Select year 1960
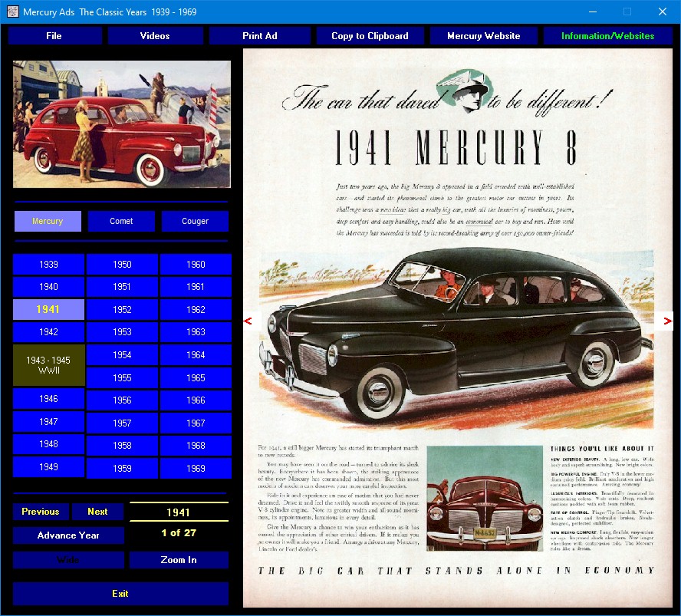Viewport: 681px width, 616px height. click(196, 265)
